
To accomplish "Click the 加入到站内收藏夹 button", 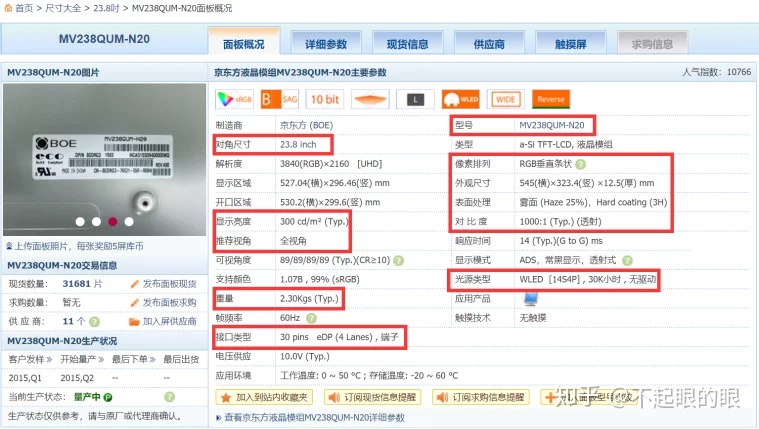I will [x=264, y=397].
